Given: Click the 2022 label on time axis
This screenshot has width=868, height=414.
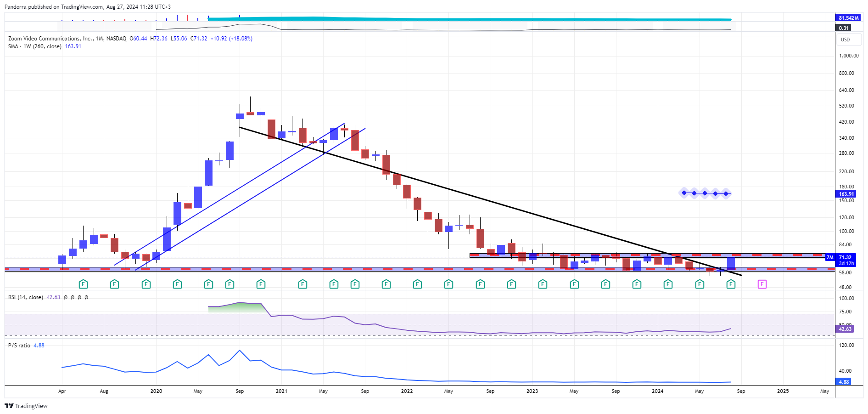Looking at the screenshot, I should [407, 391].
